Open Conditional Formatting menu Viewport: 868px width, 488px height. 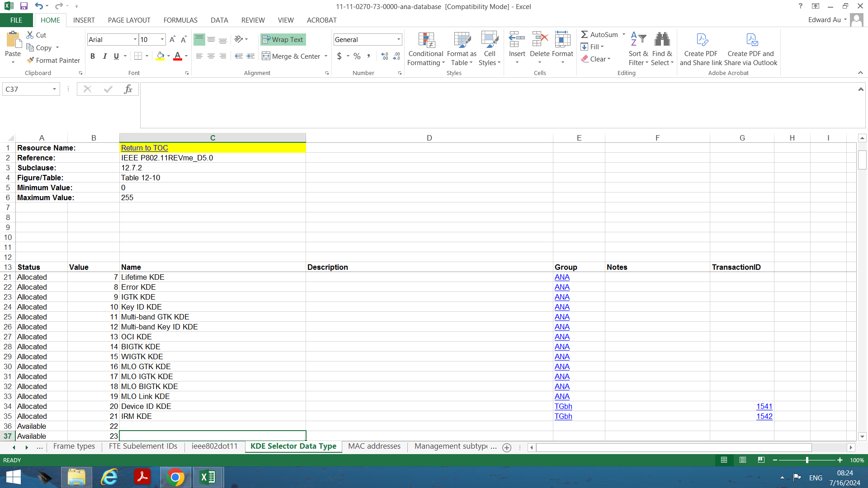pos(426,49)
